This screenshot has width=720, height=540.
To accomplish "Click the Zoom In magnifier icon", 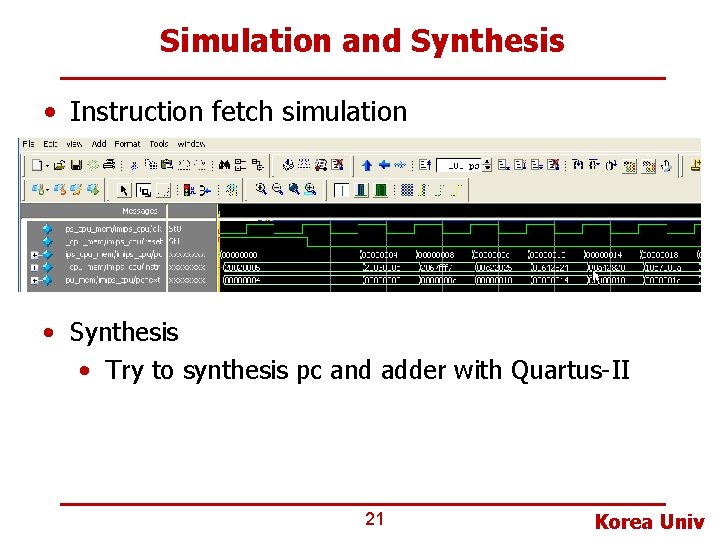I will 261,189.
